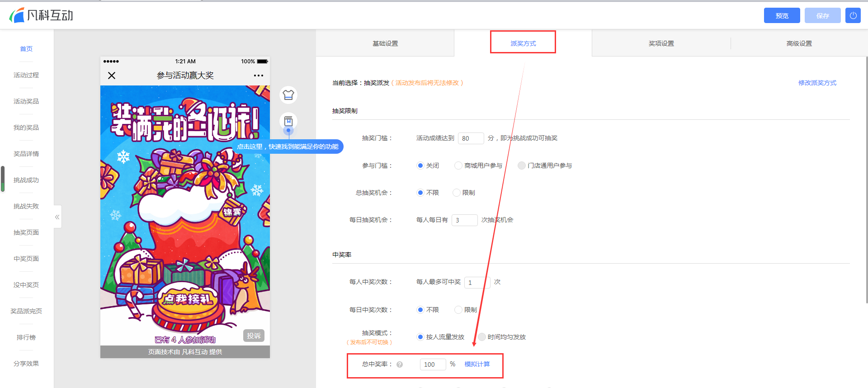Click the 已有 4 人参加活动 text

coord(185,340)
